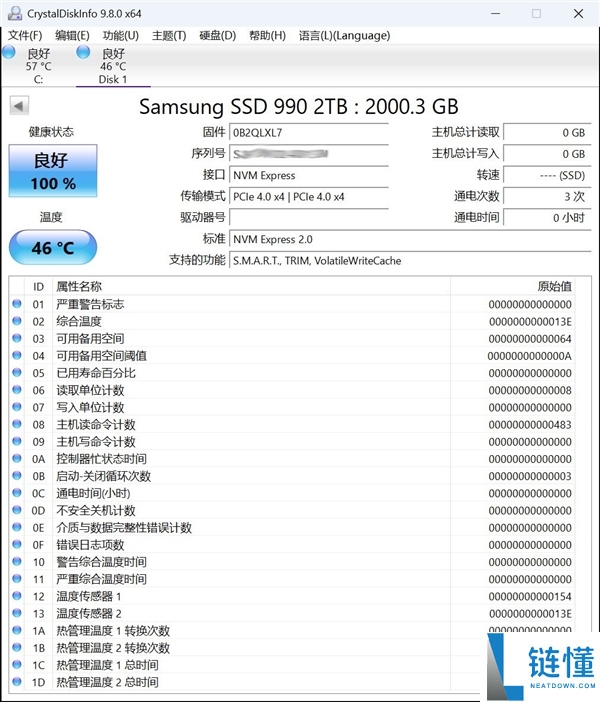
Task: Click the previous disk arrow button
Action: coord(19,106)
